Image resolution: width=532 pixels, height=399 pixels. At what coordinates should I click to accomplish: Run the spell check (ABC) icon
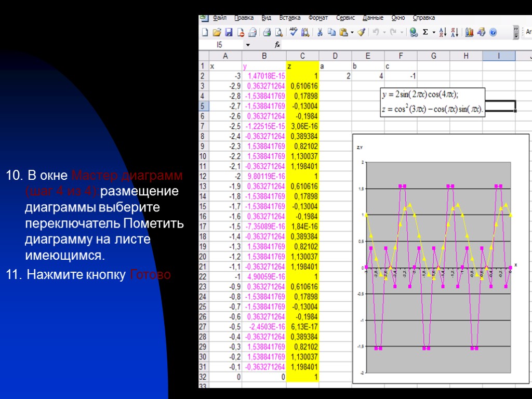(x=294, y=32)
